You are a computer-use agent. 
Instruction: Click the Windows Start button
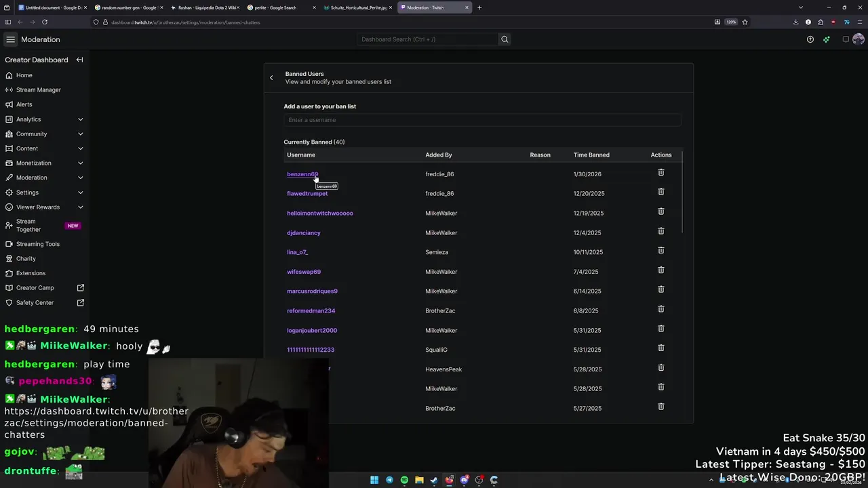click(x=374, y=480)
